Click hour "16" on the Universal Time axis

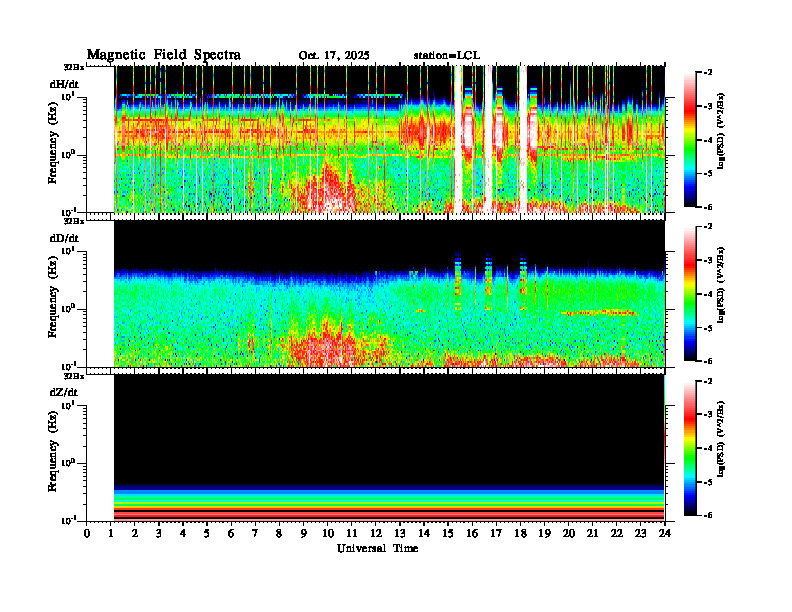tap(472, 534)
